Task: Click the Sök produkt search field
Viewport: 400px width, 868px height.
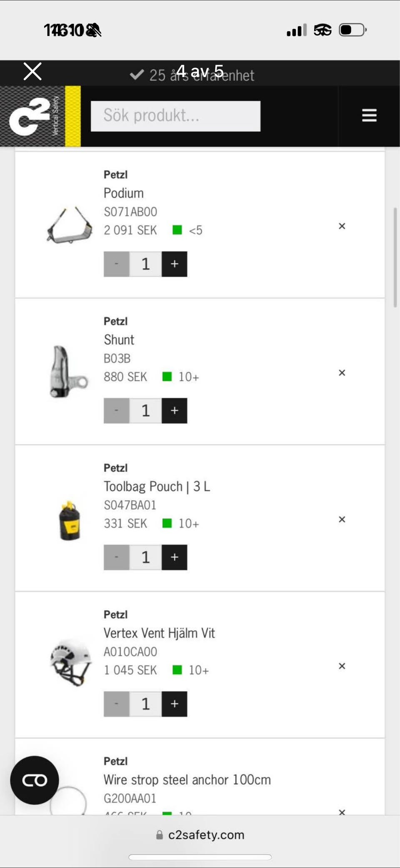Action: tap(175, 116)
